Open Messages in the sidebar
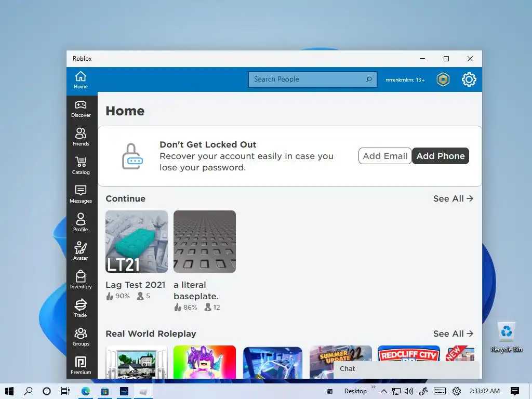 click(81, 194)
